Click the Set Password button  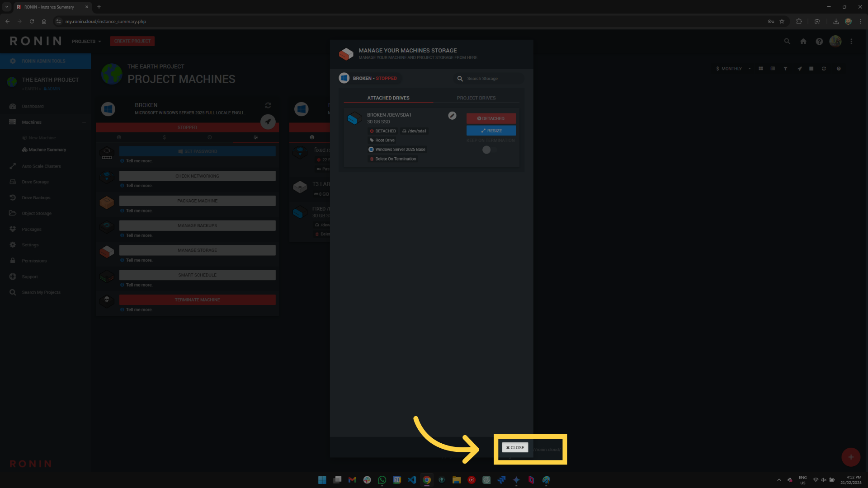(x=198, y=151)
